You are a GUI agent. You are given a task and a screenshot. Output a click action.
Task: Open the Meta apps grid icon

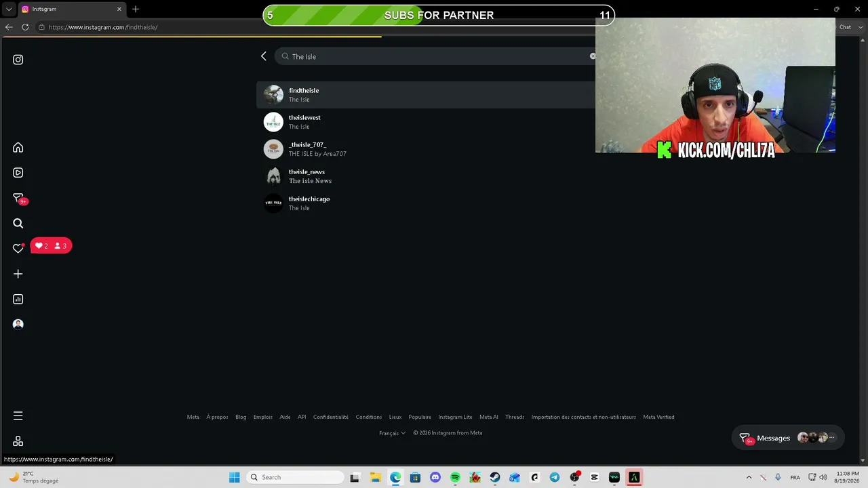click(18, 441)
